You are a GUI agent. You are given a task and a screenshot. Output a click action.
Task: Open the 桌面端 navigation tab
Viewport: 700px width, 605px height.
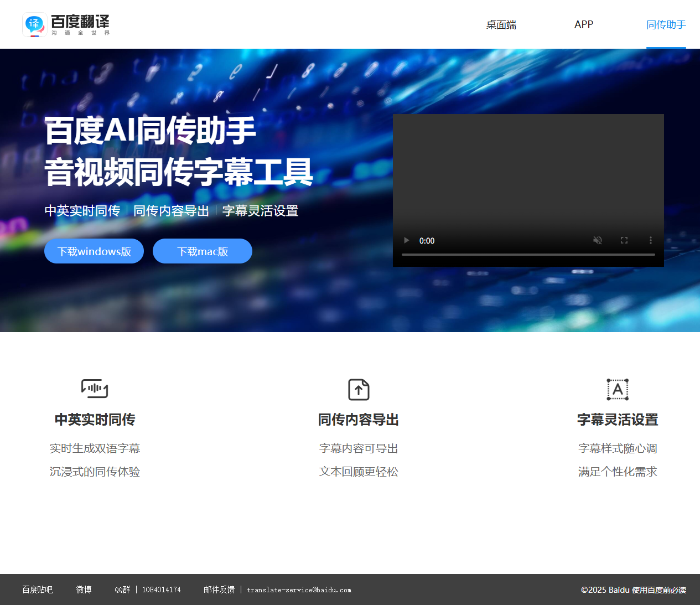tap(501, 25)
